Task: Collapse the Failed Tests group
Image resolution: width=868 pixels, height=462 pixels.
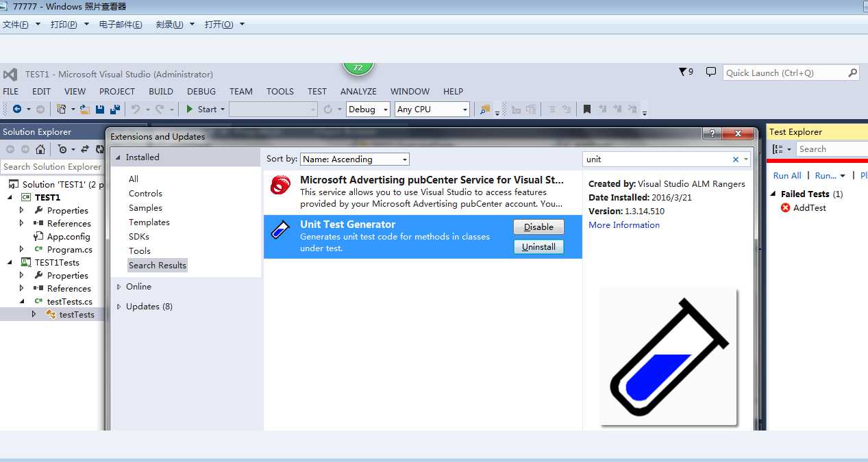Action: 773,194
